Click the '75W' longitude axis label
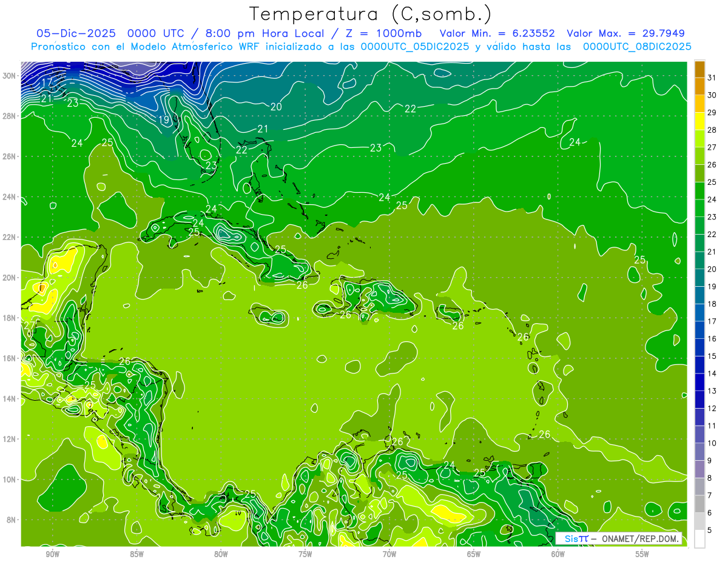The image size is (728, 562). (305, 555)
